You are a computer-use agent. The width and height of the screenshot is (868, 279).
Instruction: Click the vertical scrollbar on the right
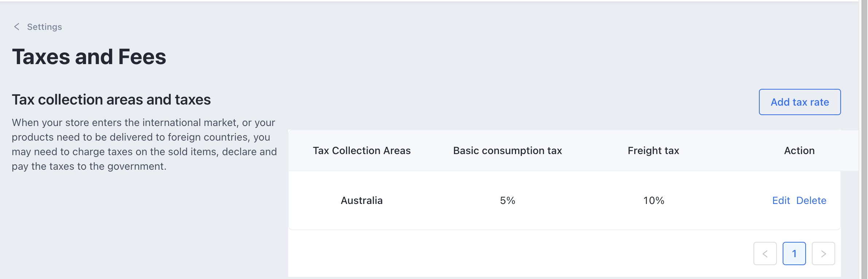[864, 139]
